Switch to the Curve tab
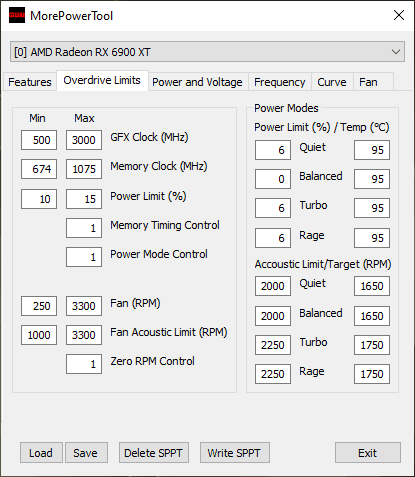 point(332,82)
